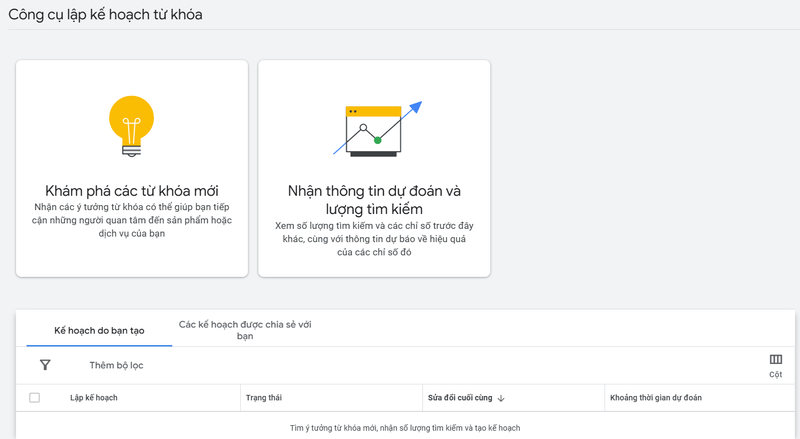Open the columns (Cột) icon button
800x439 pixels.
tap(776, 365)
